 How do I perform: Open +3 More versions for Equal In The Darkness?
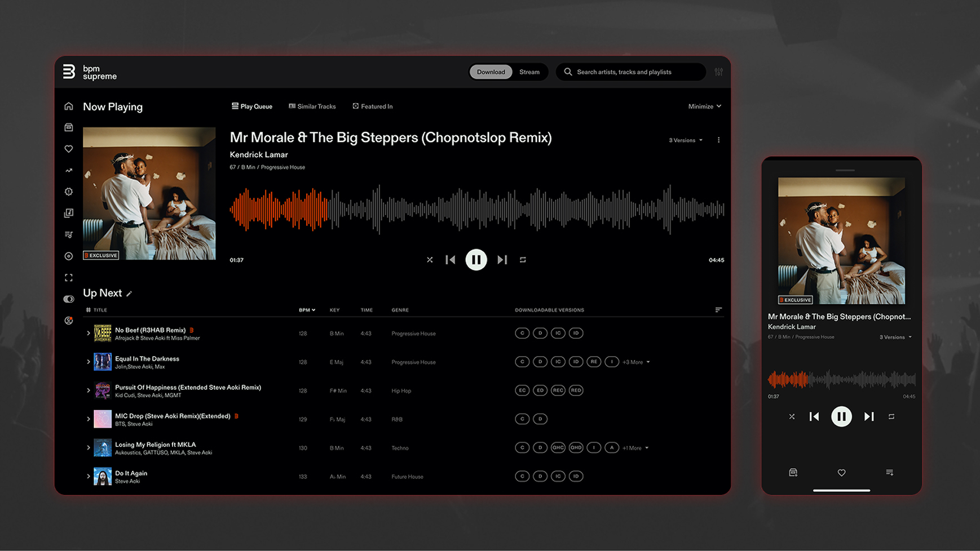[x=636, y=362]
